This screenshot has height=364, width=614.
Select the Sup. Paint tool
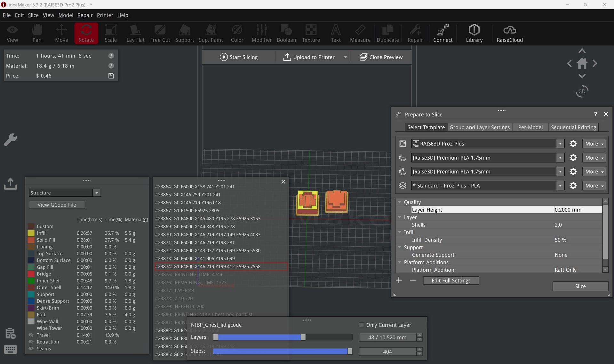[x=211, y=33]
